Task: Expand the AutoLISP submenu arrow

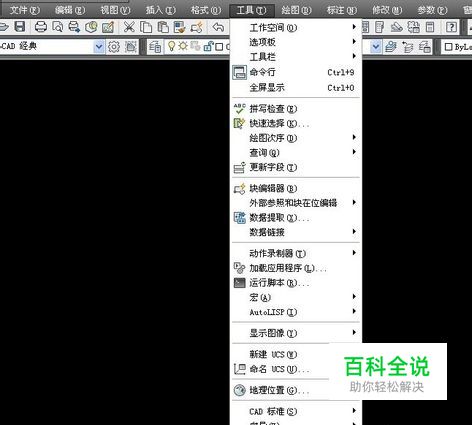Action: pos(354,312)
